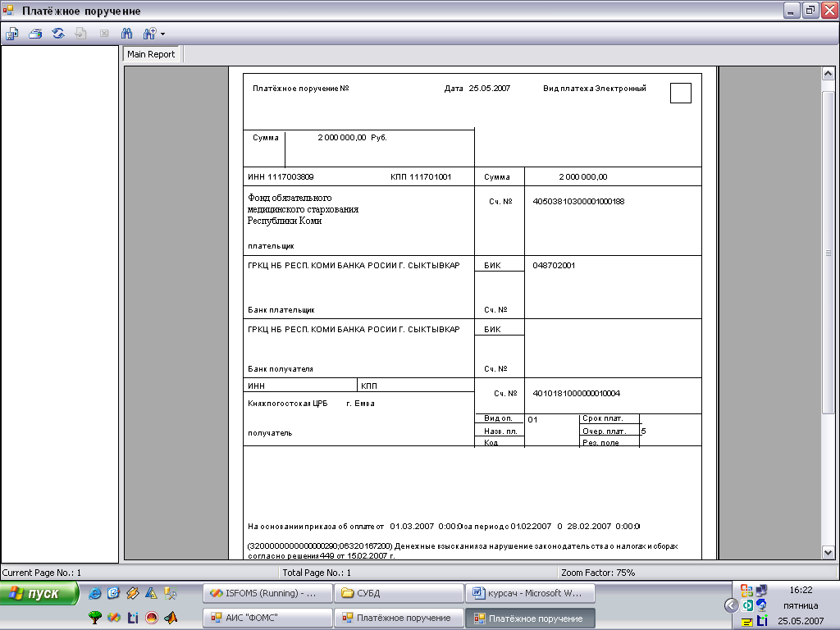Image resolution: width=840 pixels, height=630 pixels.
Task: Switch to СУБД folder taskbar button
Action: 399,593
